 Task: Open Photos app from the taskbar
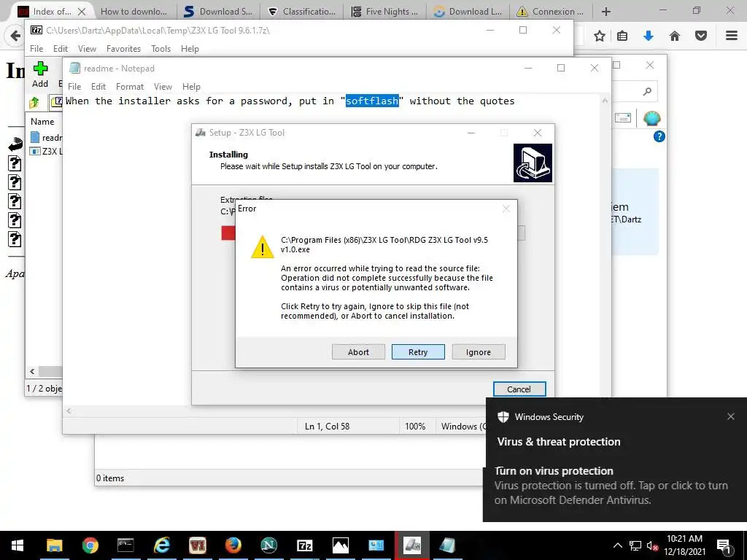tap(340, 545)
